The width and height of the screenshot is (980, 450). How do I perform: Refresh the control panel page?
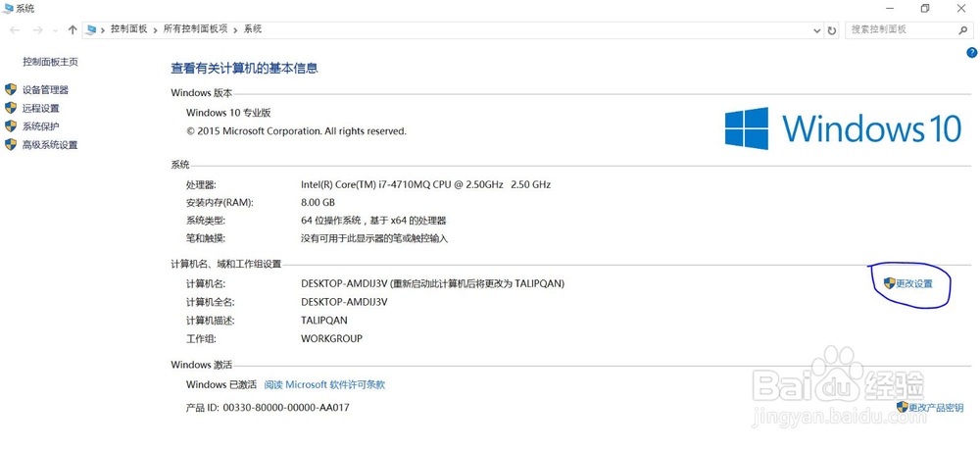[832, 30]
